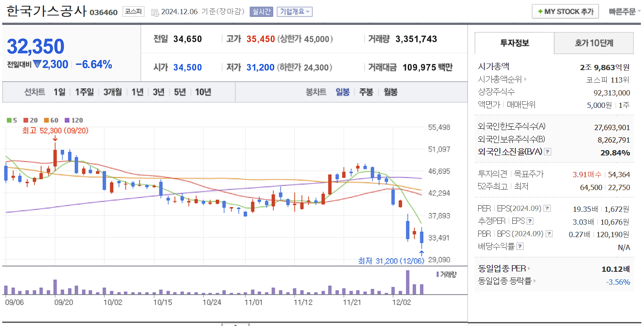Screen dimensions: 644x326
Task: Click the -6.64% change percentage
Action: [94, 64]
